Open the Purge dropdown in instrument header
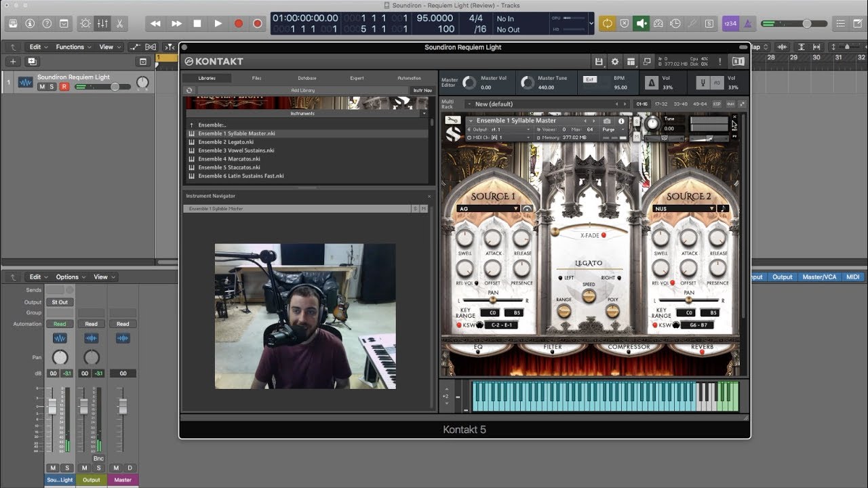The height and width of the screenshot is (488, 868). click(x=614, y=129)
